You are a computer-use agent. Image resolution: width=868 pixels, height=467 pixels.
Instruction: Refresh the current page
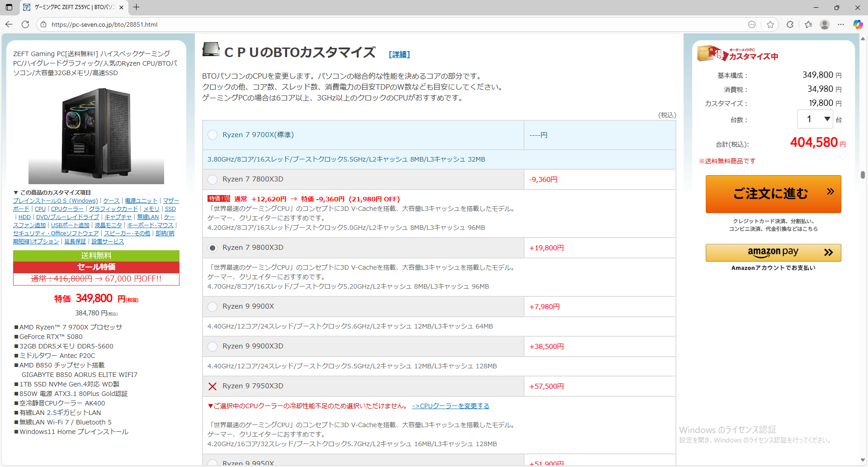[x=25, y=24]
